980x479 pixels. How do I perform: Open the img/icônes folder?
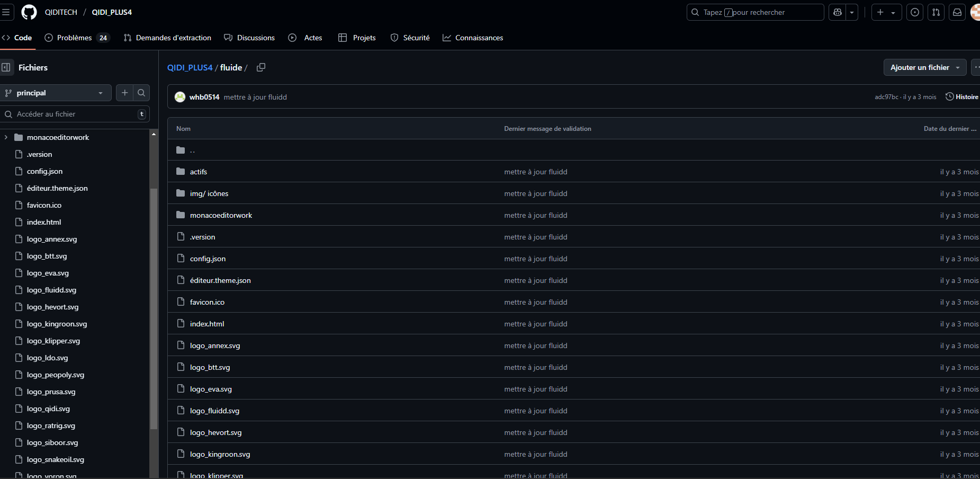pyautogui.click(x=209, y=193)
